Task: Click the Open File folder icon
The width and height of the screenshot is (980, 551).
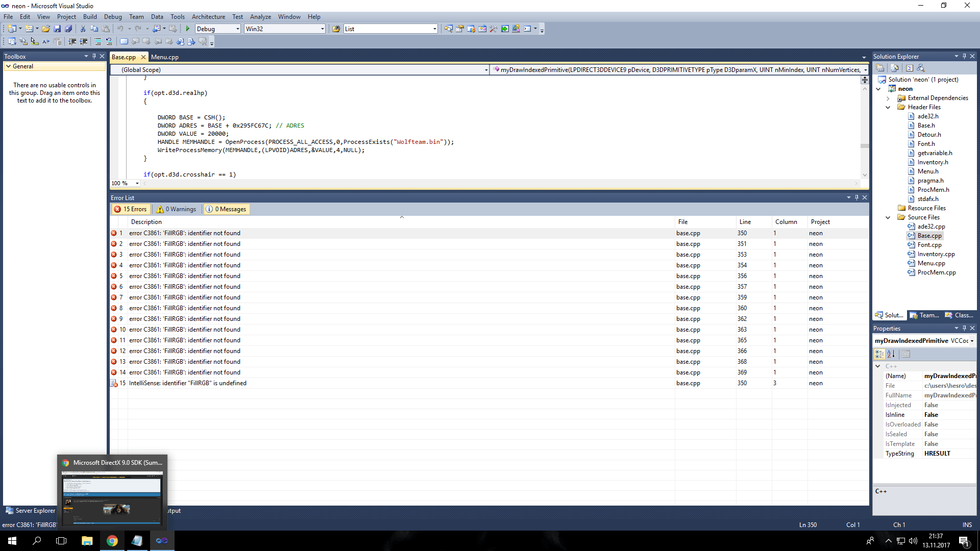Action: [46, 29]
